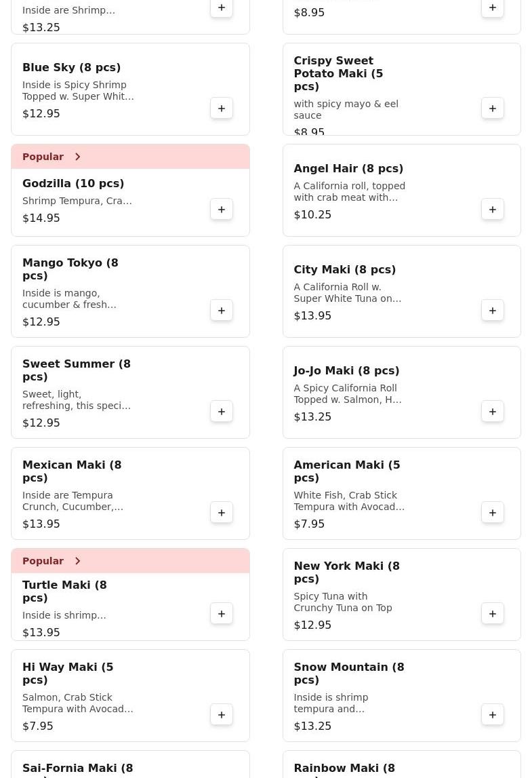
Task: Add Crispy Sweet Potato Maki
Action: (493, 109)
